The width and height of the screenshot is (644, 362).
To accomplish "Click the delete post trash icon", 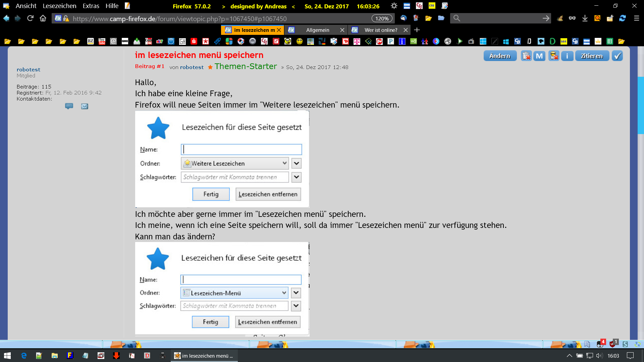I will [526, 56].
